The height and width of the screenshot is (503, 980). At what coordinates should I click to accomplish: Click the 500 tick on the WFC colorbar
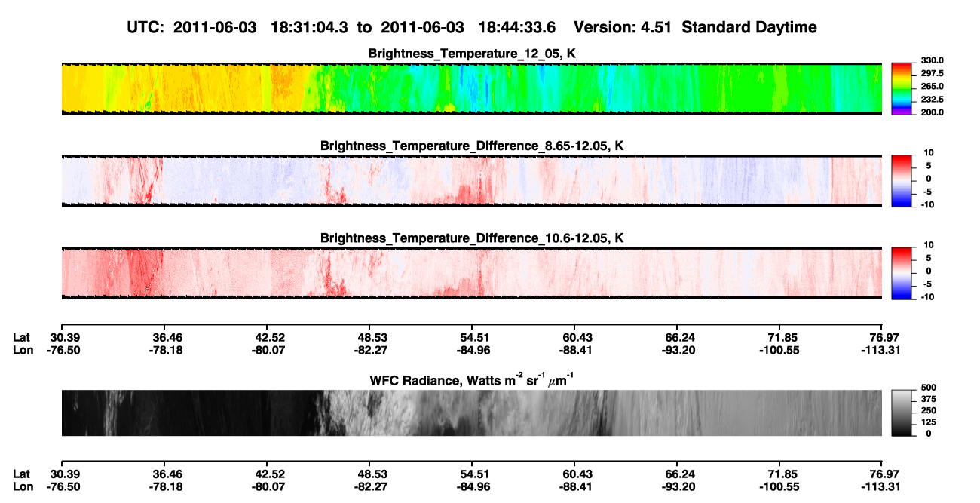click(927, 388)
